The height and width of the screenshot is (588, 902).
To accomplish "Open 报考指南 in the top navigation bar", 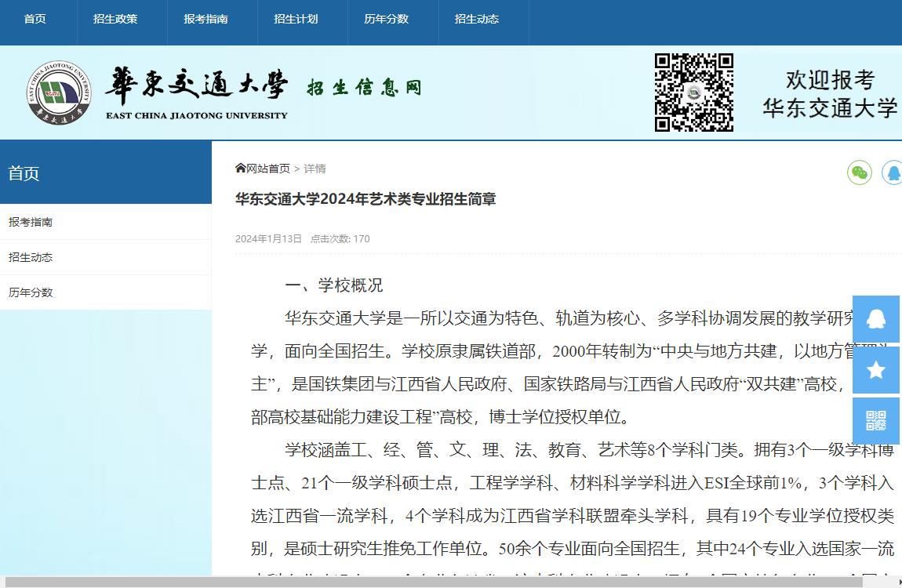I will click(x=206, y=19).
